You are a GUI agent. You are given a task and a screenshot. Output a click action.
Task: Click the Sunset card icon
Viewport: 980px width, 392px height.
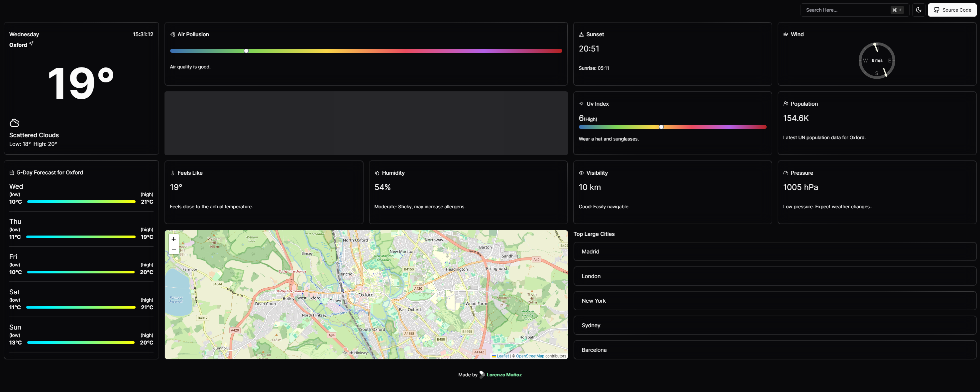coord(581,34)
